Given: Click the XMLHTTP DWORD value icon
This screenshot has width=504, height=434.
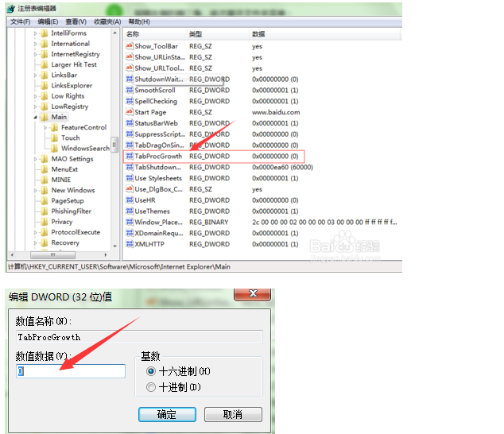Looking at the screenshot, I should tap(129, 245).
